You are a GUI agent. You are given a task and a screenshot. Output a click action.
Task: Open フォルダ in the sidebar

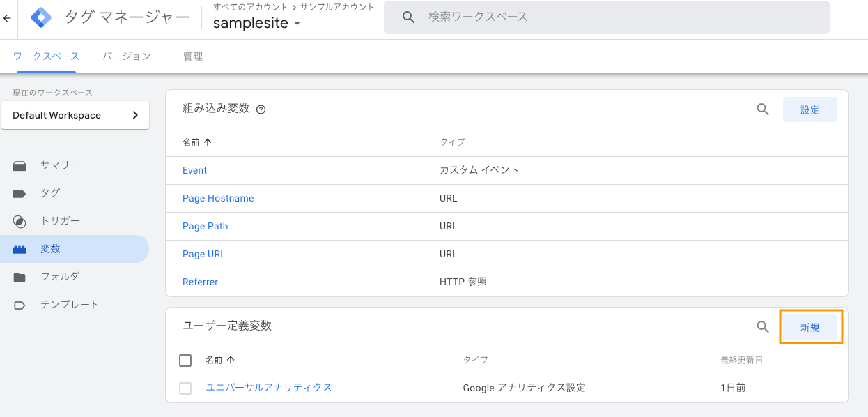coord(60,277)
